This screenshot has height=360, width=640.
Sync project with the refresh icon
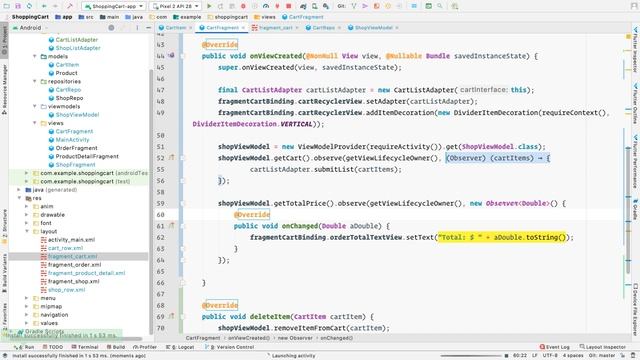(29, 6)
